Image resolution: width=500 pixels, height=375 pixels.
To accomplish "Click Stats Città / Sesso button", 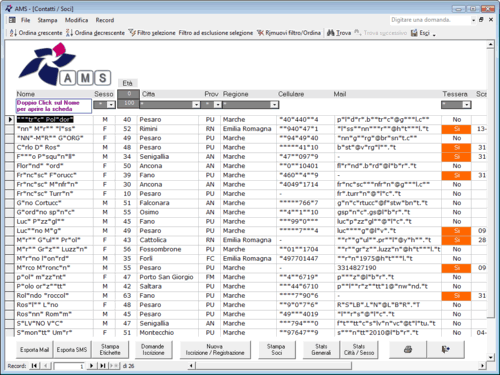I will pyautogui.click(x=359, y=350).
